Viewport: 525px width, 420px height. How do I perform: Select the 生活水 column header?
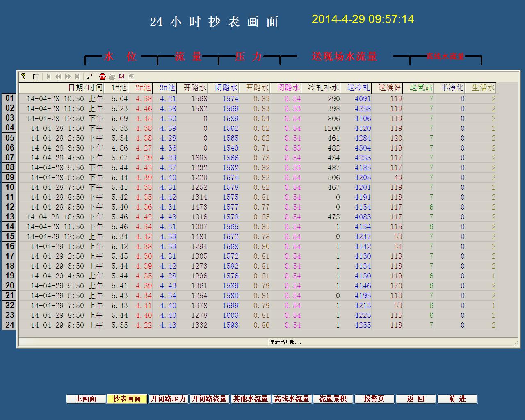click(481, 88)
